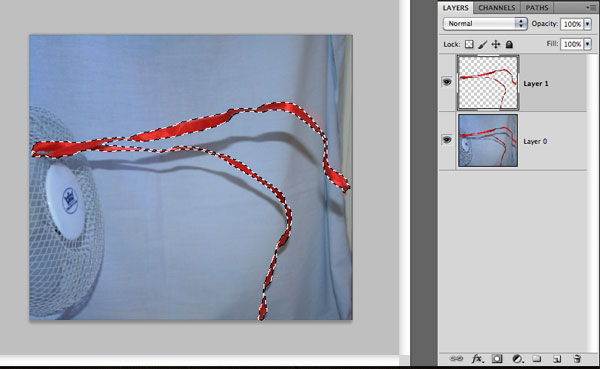Click the link layers icon
This screenshot has width=600, height=369.
[x=456, y=359]
